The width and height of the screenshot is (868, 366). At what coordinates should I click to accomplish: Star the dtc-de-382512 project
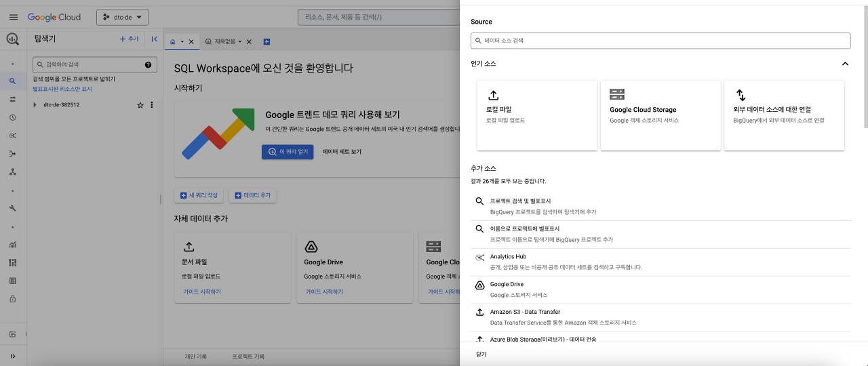click(140, 105)
